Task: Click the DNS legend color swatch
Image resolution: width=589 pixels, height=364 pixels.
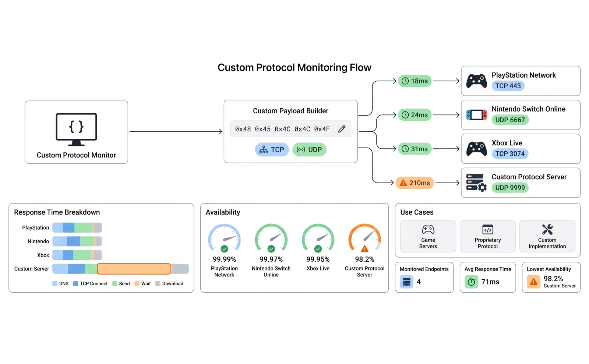Action: pos(55,284)
